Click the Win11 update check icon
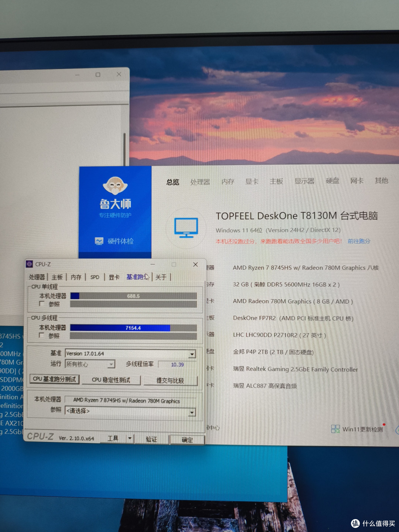Viewport: 399px width, 532px height. pyautogui.click(x=335, y=429)
